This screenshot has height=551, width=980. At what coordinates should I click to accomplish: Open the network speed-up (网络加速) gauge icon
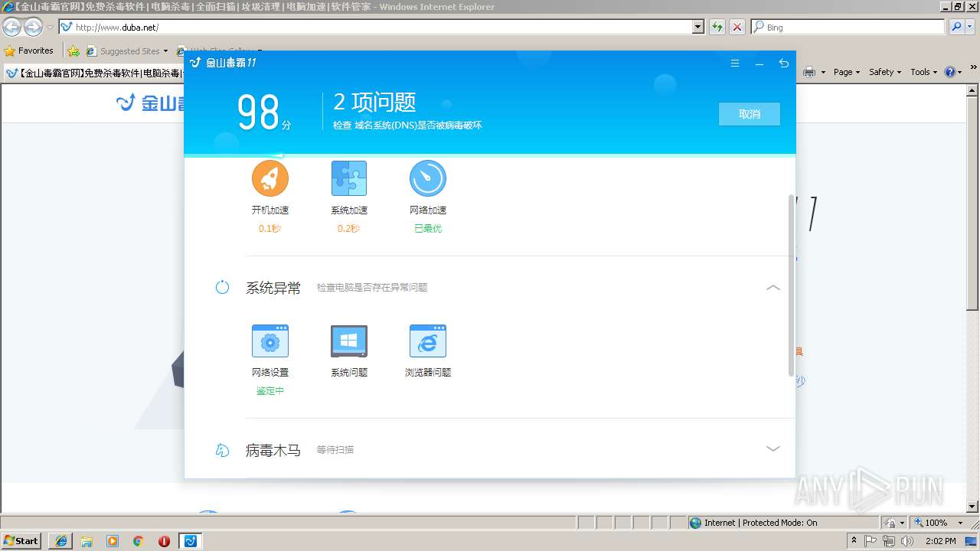428,178
